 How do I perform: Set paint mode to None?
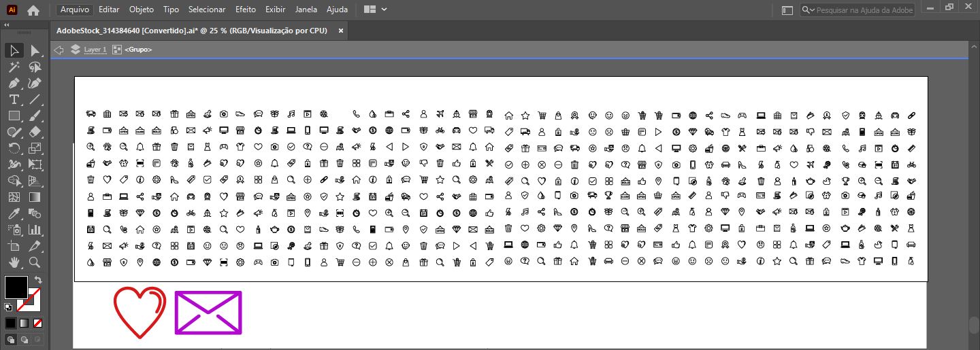[x=38, y=323]
